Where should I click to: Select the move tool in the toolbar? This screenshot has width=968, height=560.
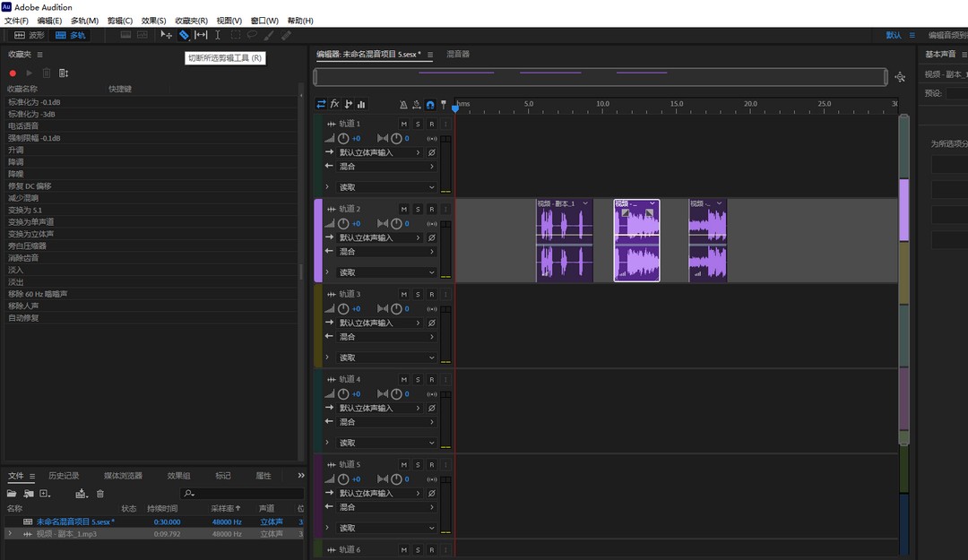pos(167,35)
